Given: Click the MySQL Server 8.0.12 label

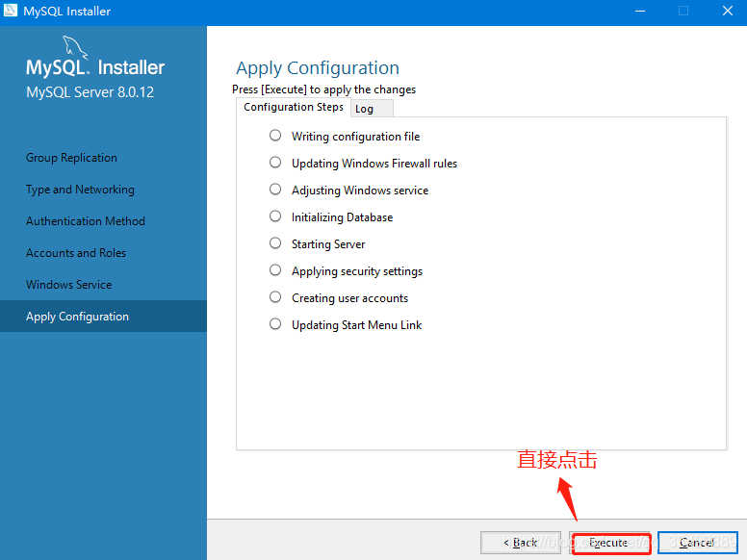Looking at the screenshot, I should pyautogui.click(x=90, y=92).
